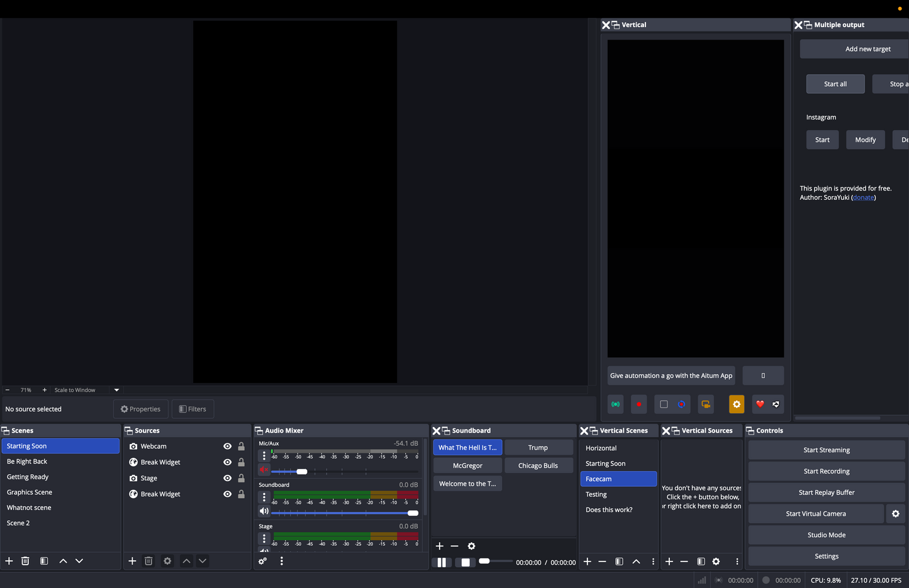Open the Mic/Aux options kebab menu
909x588 pixels.
click(264, 455)
